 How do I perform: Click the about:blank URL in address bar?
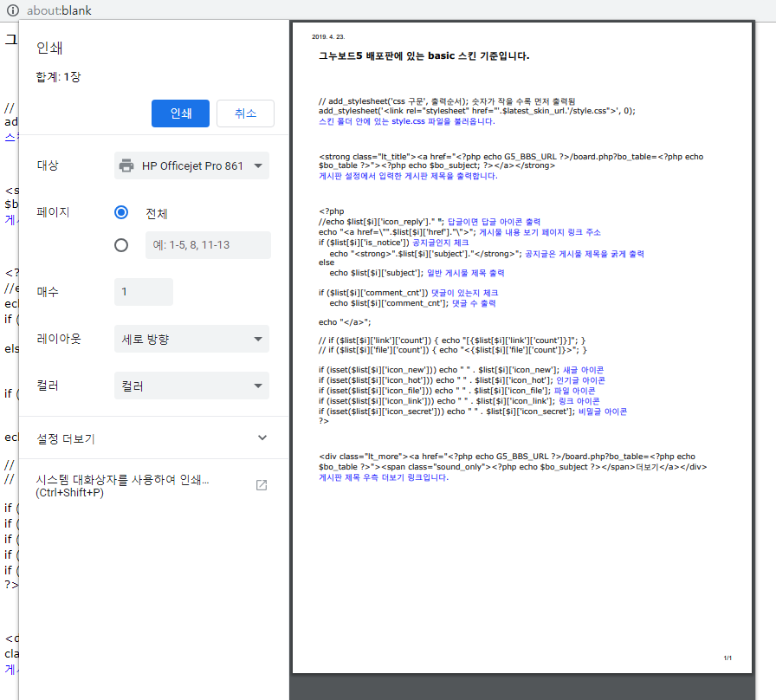59,10
